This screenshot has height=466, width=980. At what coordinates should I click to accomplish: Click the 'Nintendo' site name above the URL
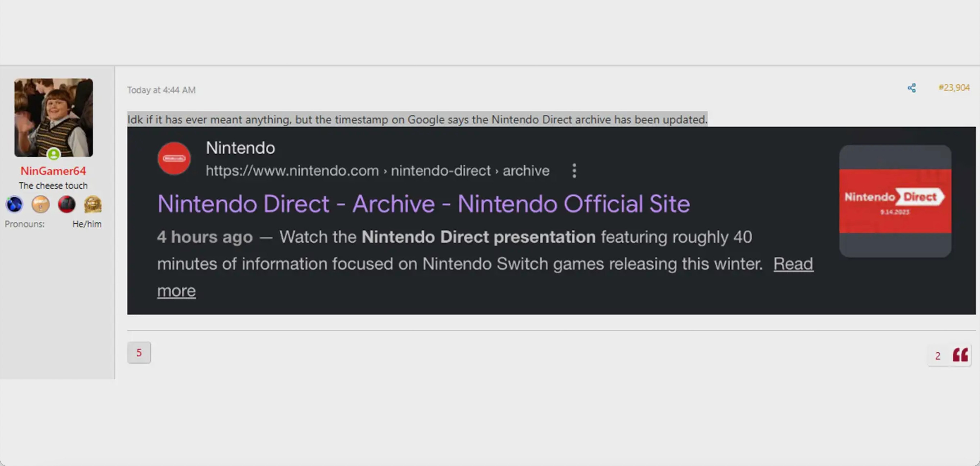[x=240, y=148]
